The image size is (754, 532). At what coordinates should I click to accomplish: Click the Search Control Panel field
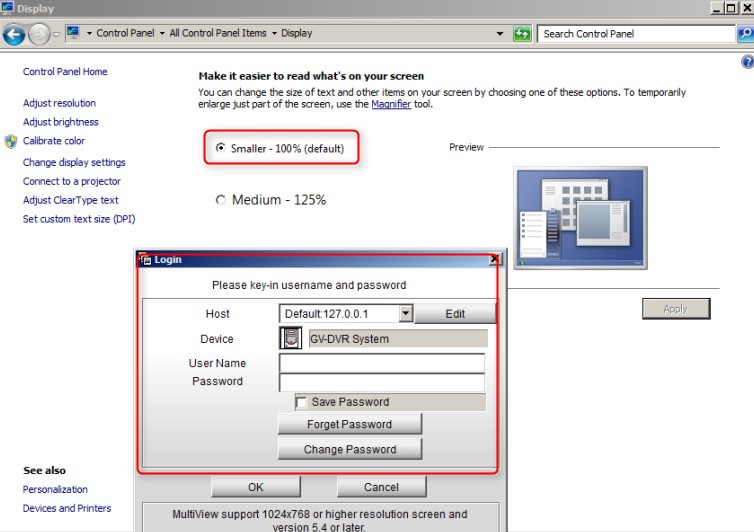tap(636, 34)
